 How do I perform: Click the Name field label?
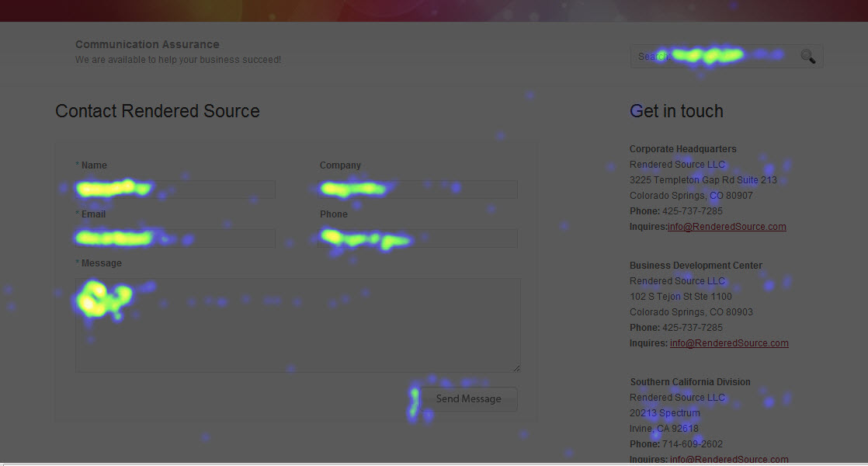[x=94, y=165]
